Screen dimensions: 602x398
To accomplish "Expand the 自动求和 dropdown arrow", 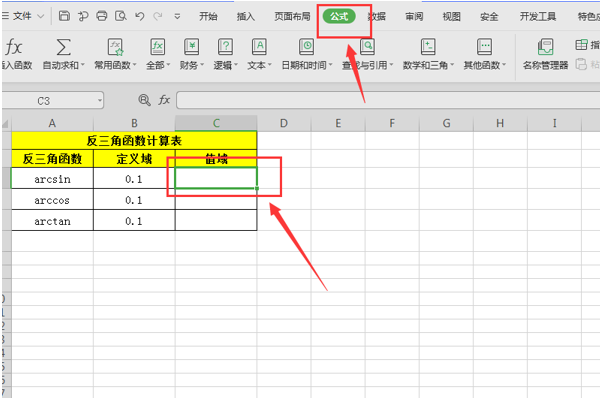I will (83, 65).
